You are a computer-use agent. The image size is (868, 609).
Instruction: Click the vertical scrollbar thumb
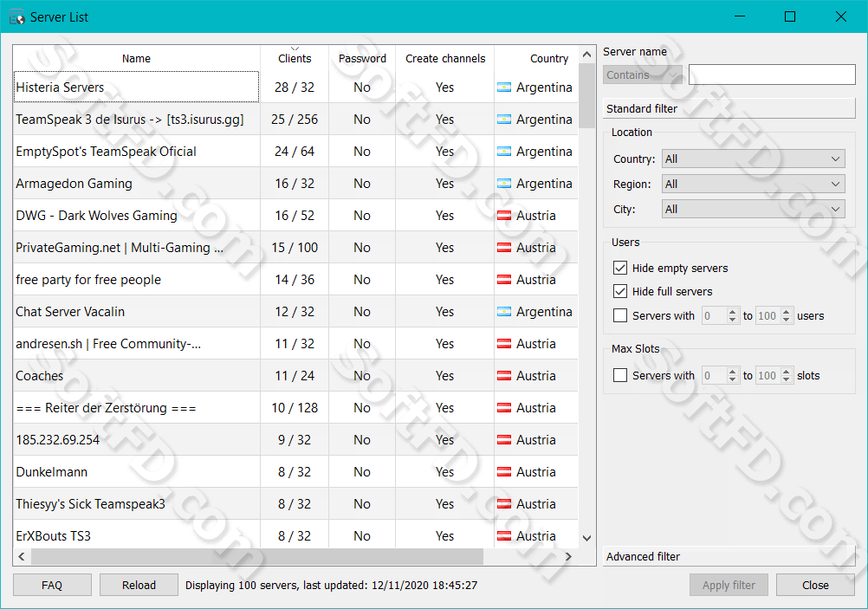pyautogui.click(x=587, y=96)
